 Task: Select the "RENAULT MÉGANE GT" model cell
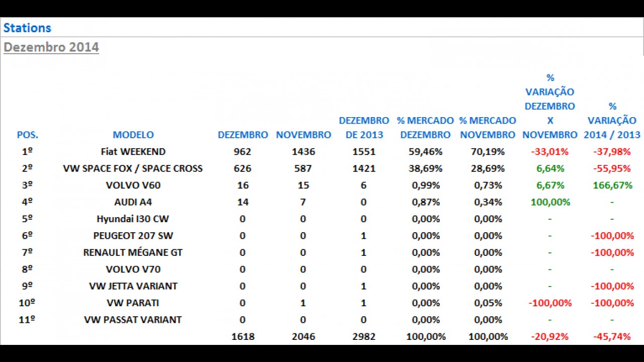tap(133, 252)
